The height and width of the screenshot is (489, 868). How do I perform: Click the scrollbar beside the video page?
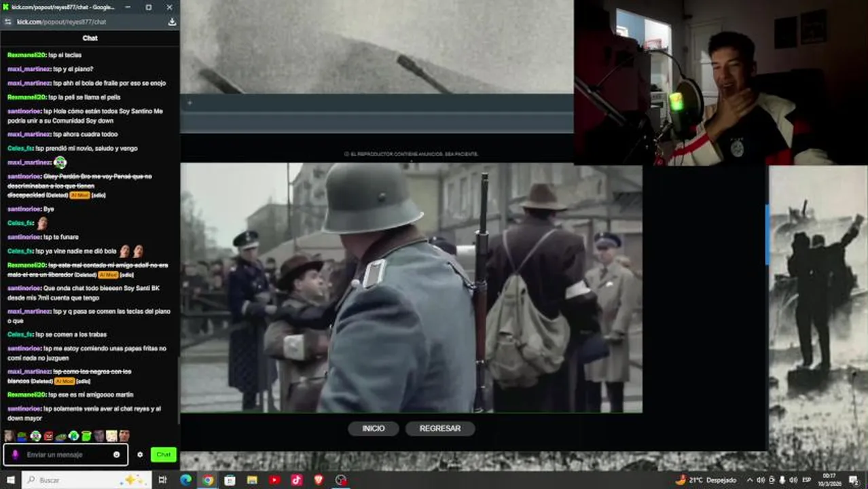[x=767, y=234]
